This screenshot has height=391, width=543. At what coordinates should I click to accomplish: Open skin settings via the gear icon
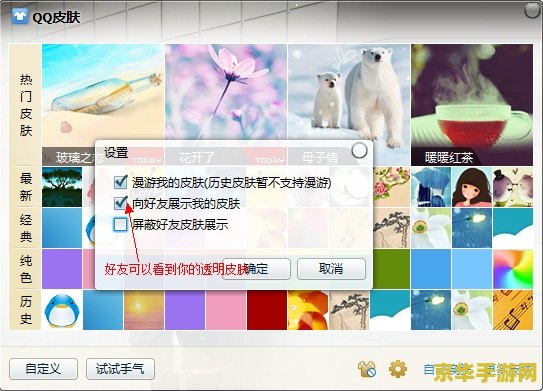[398, 369]
